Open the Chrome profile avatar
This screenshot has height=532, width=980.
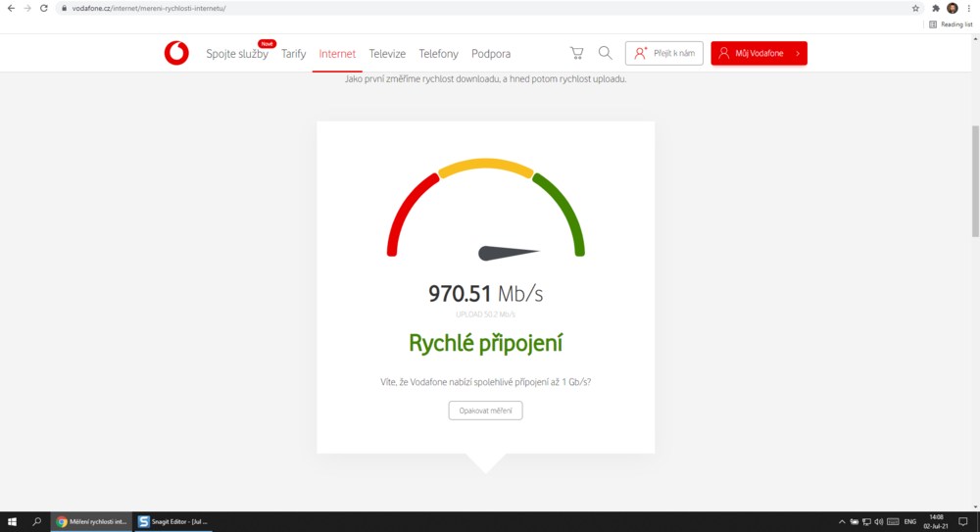pyautogui.click(x=953, y=8)
